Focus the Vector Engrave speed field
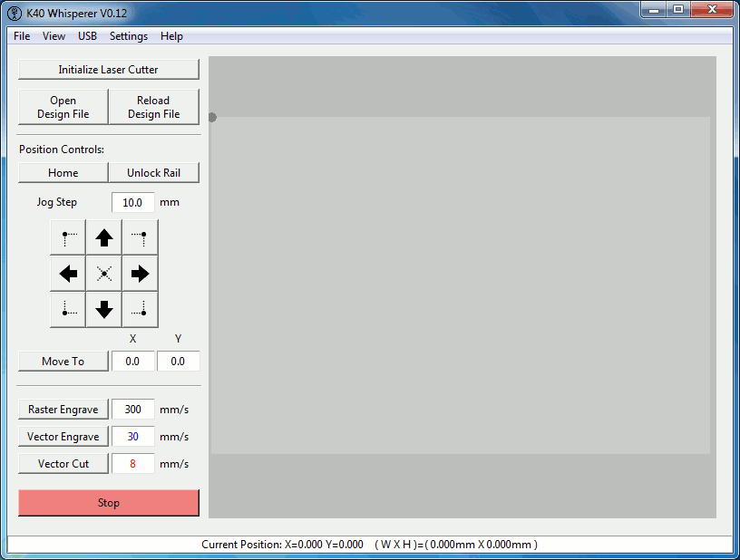 133,437
